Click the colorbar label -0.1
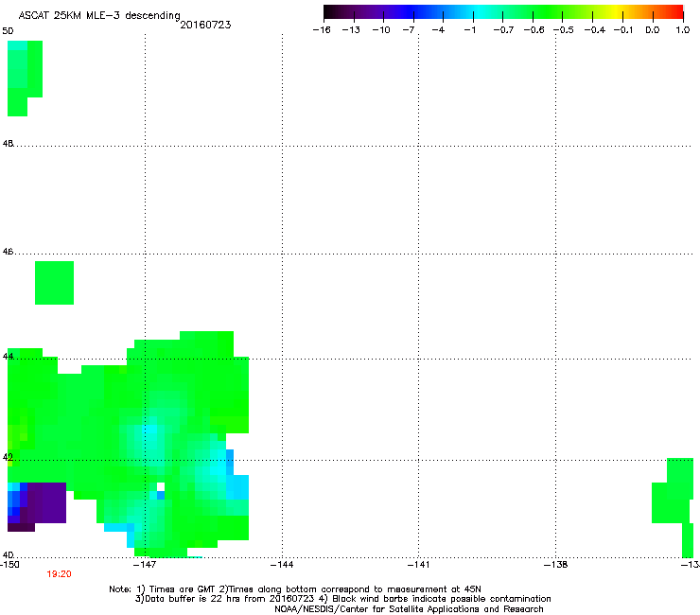 coord(623,30)
